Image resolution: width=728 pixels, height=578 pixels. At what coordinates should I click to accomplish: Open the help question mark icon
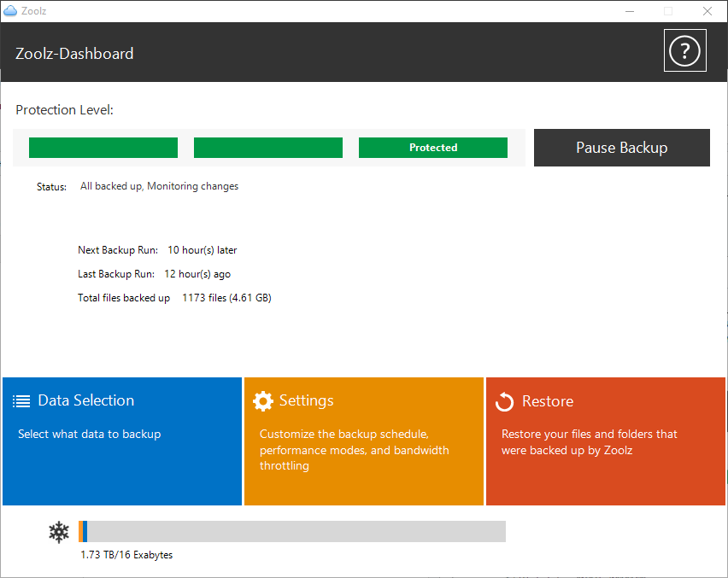tap(684, 50)
